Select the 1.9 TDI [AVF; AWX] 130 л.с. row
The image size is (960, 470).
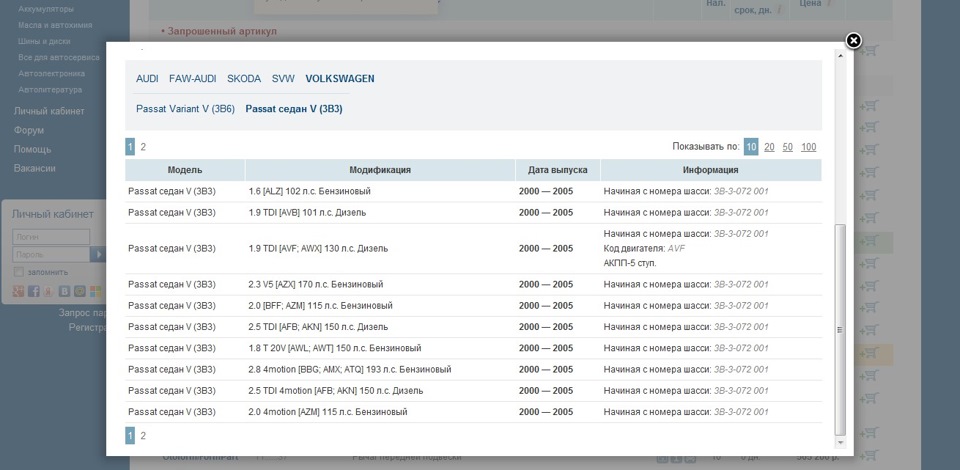pyautogui.click(x=473, y=248)
